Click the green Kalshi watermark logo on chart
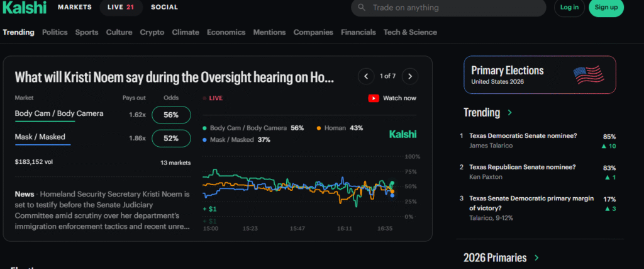Image resolution: width=644 pixels, height=269 pixels. point(402,134)
